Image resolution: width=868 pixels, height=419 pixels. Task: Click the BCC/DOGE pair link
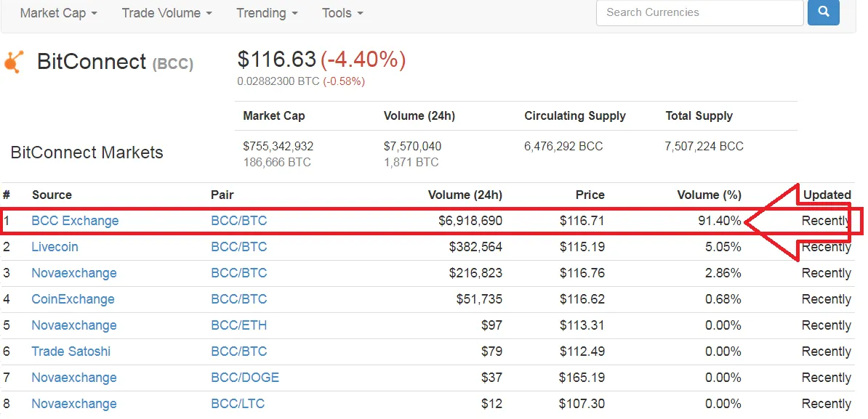[245, 378]
